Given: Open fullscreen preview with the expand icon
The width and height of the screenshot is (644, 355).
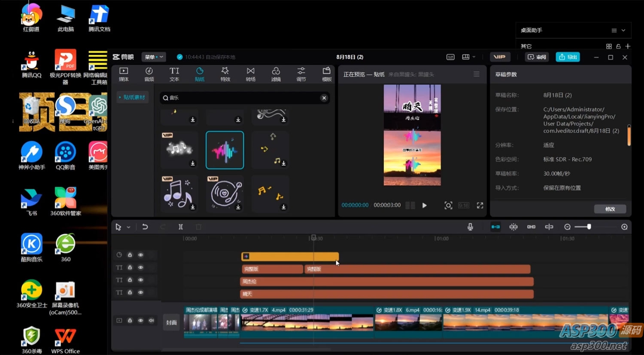Looking at the screenshot, I should click(480, 205).
